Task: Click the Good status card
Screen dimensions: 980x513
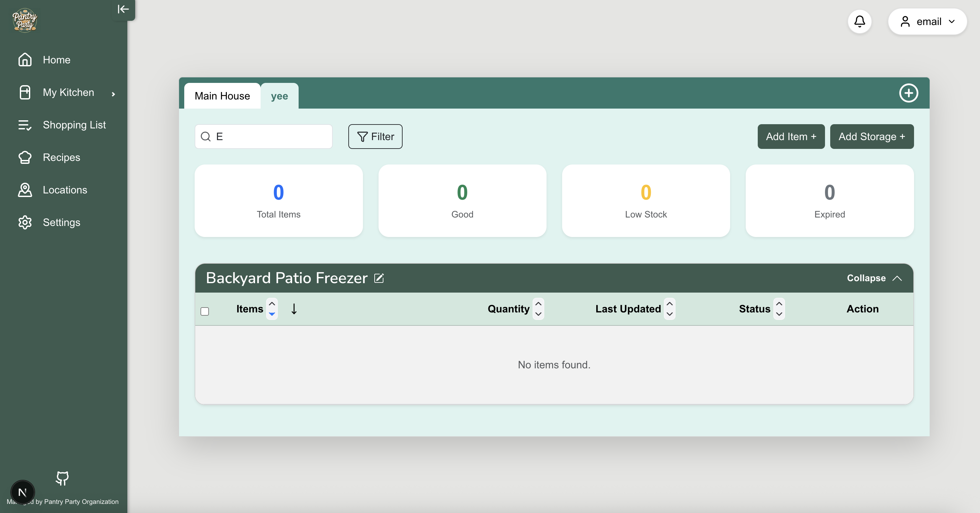Action: click(462, 201)
